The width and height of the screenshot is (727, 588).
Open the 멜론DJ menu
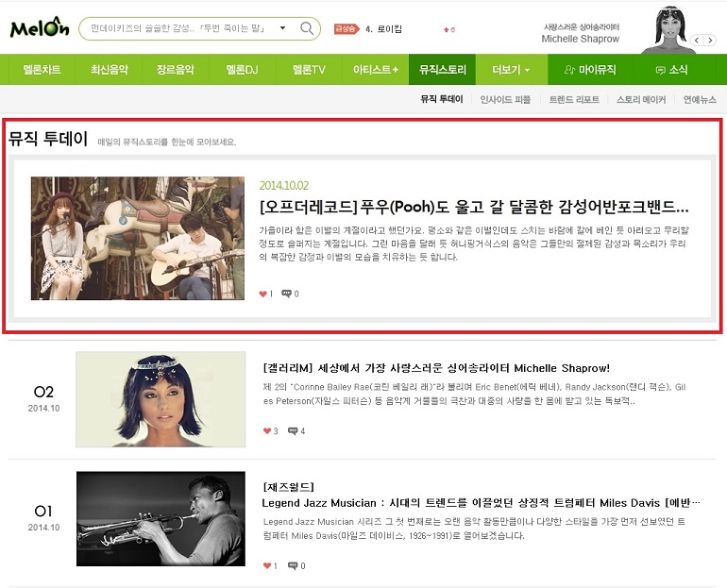242,70
